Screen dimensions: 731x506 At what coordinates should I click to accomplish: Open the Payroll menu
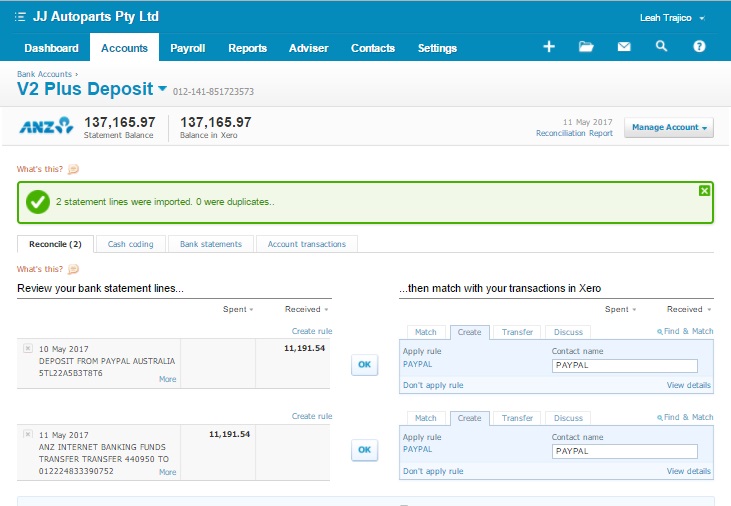187,48
